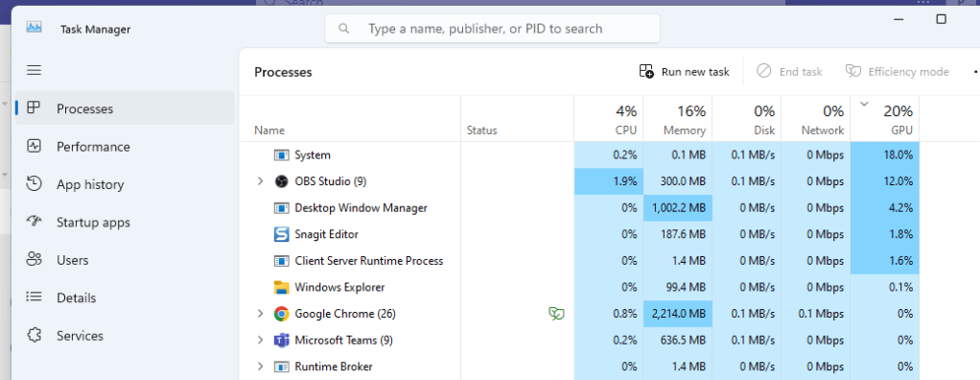
Task: Sort by the Name column header
Action: click(x=350, y=119)
